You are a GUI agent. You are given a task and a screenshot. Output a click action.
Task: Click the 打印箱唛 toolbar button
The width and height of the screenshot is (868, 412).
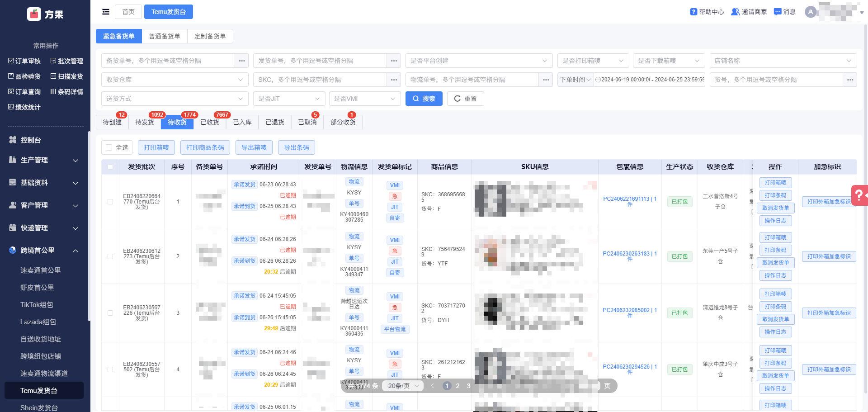pos(156,147)
